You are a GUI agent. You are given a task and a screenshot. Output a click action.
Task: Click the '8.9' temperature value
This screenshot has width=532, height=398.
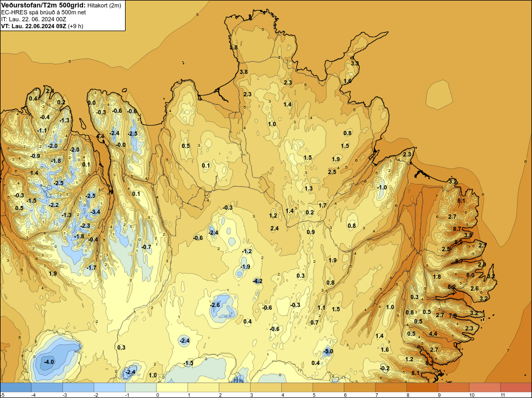point(459,242)
